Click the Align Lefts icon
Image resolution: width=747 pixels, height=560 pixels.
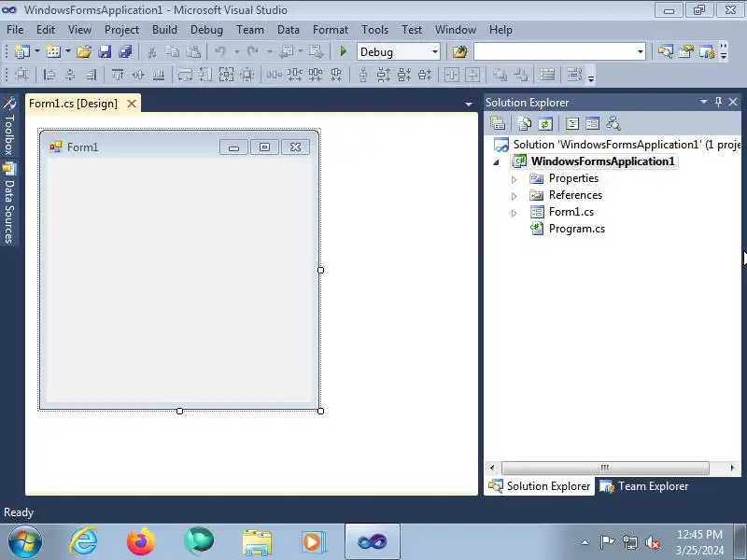pos(49,75)
